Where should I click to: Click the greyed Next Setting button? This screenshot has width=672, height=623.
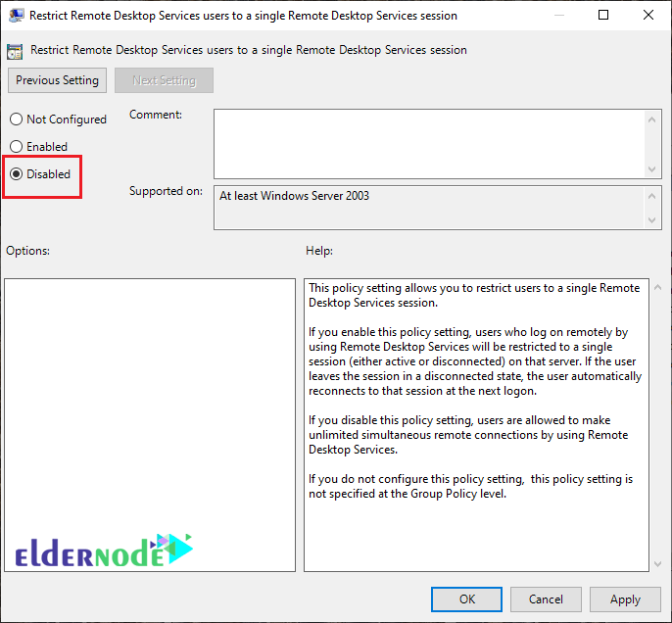click(164, 80)
